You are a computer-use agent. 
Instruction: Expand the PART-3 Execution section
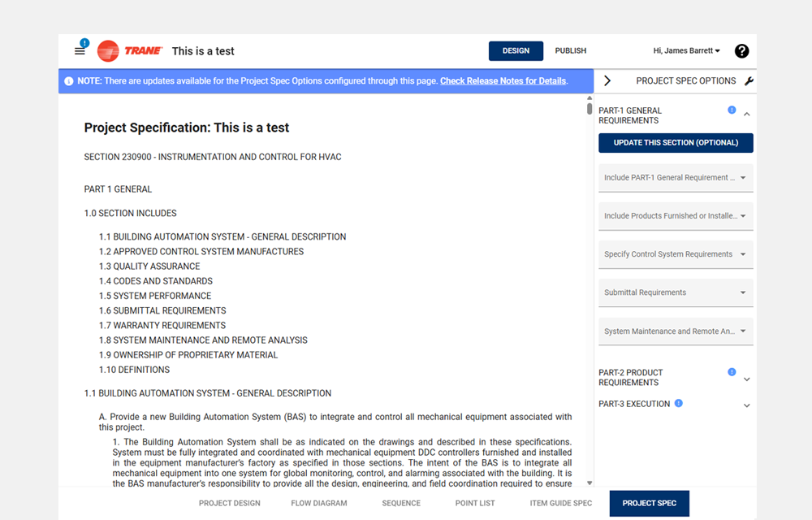[x=747, y=405]
